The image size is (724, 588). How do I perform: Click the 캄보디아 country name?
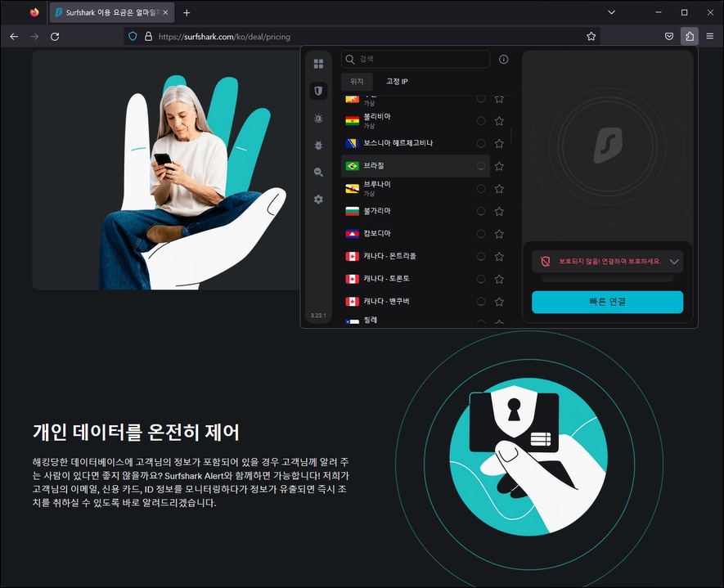point(377,234)
